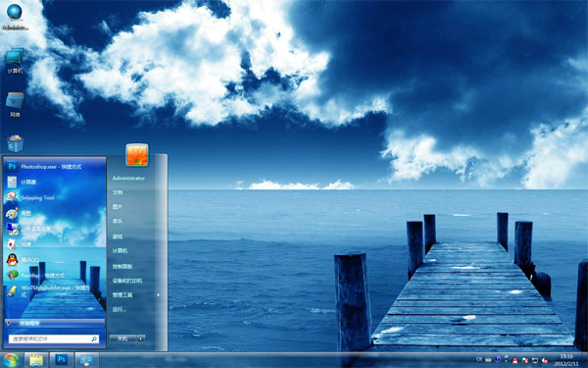This screenshot has width=588, height=368.
Task: Open the ResHfp shortcut entry
Action: click(x=55, y=275)
